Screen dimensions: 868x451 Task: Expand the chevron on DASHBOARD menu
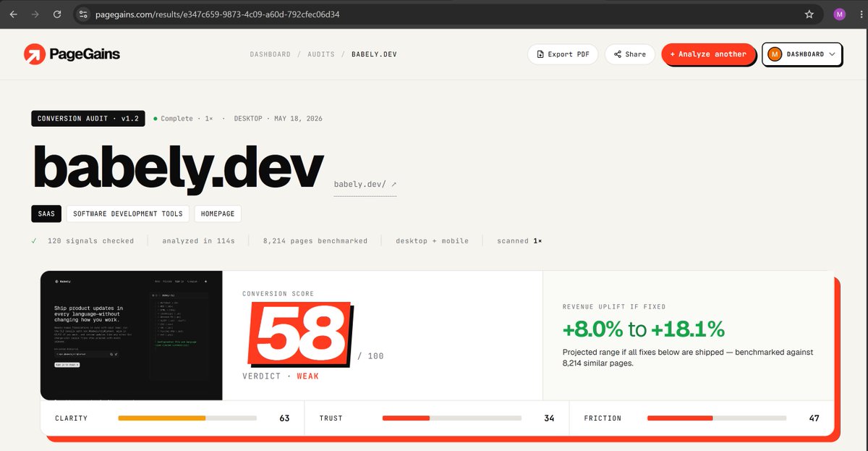(x=833, y=54)
